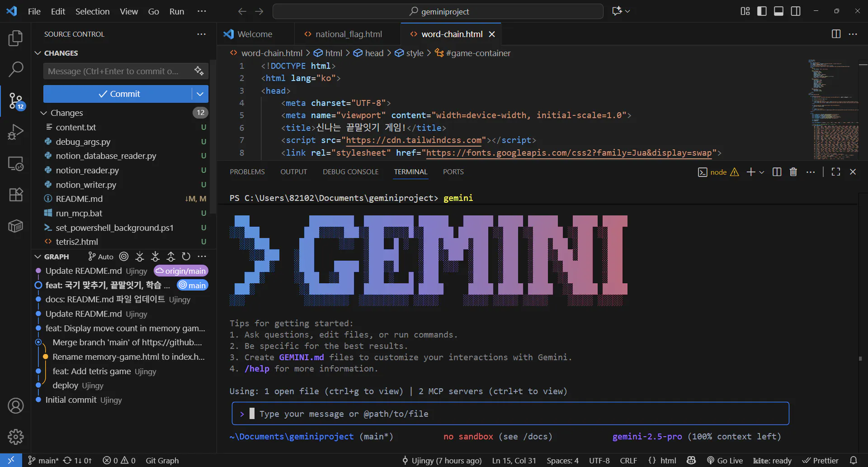Switch to the PROBLEMS panel tab
This screenshot has width=868, height=467.
point(247,172)
